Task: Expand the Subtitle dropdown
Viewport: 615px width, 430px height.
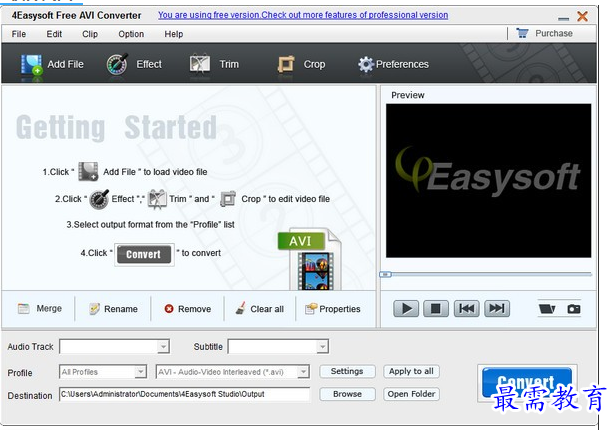Action: click(x=322, y=346)
